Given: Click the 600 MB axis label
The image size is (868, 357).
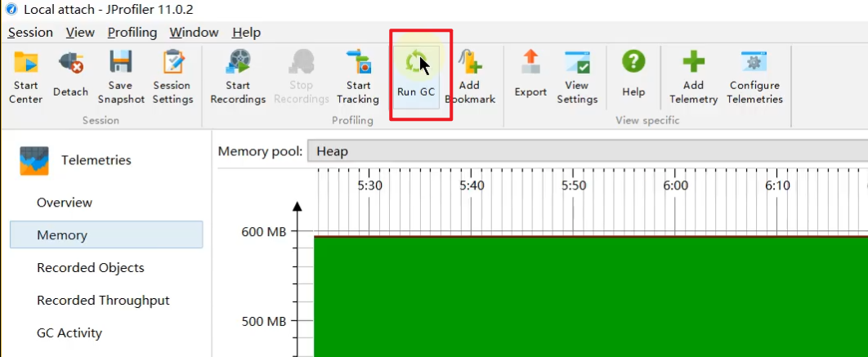Looking at the screenshot, I should [x=263, y=232].
